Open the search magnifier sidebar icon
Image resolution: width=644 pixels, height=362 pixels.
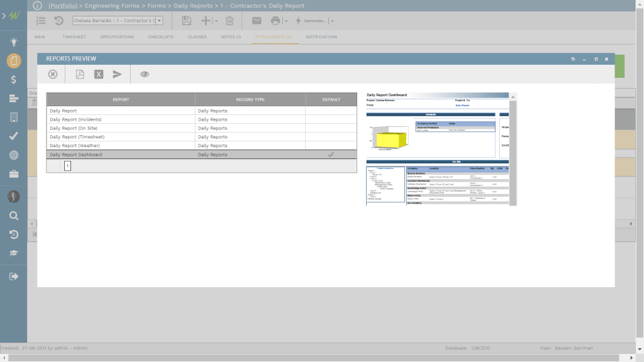point(14,216)
